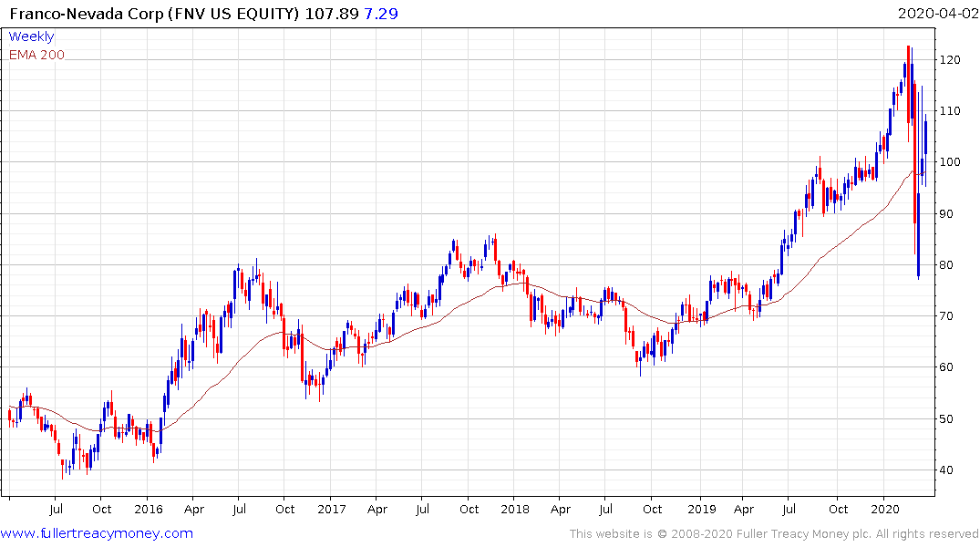Click the Weekly timeframe label

[31, 36]
